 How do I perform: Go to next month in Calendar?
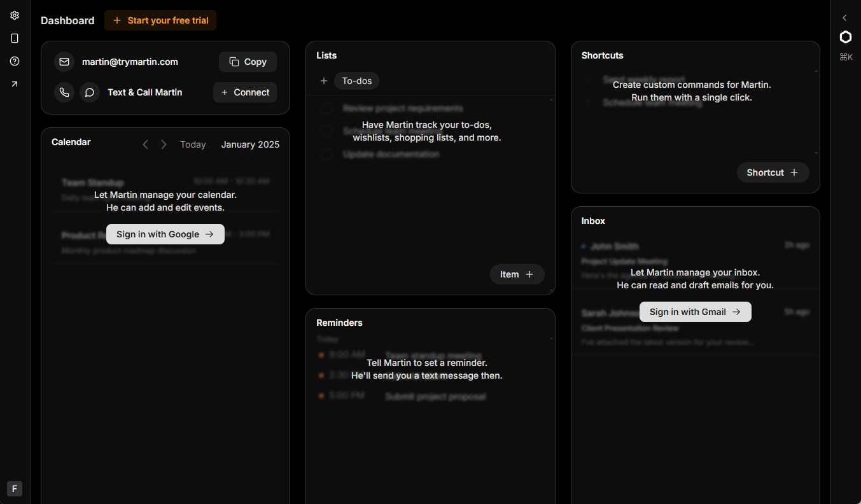[x=164, y=144]
